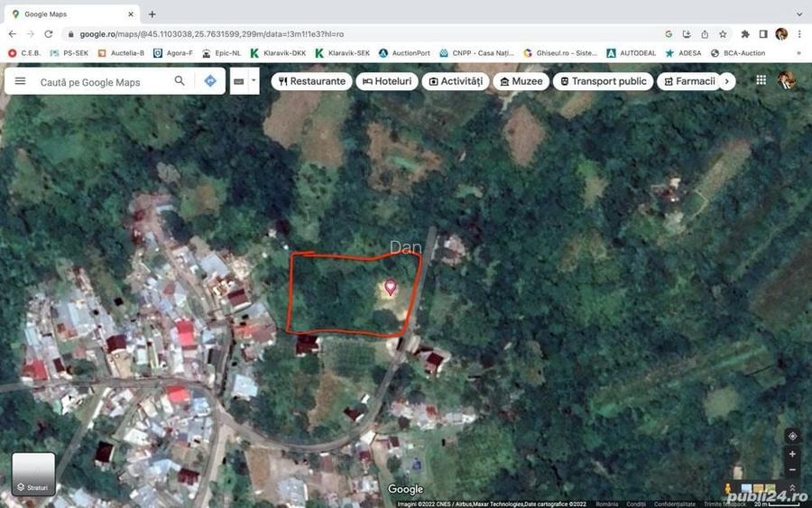Select the Restaurante category chip

312,81
